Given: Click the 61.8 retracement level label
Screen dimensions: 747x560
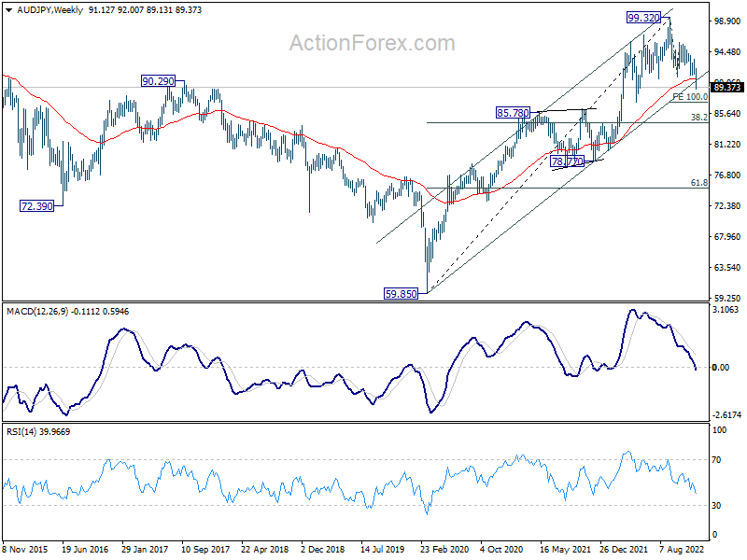Looking at the screenshot, I should (x=699, y=182).
